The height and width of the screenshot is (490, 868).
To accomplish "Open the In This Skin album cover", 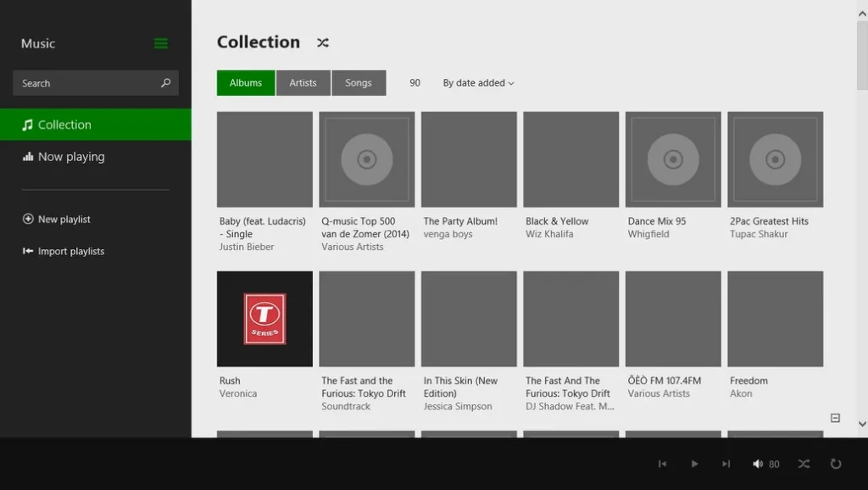I will [469, 319].
